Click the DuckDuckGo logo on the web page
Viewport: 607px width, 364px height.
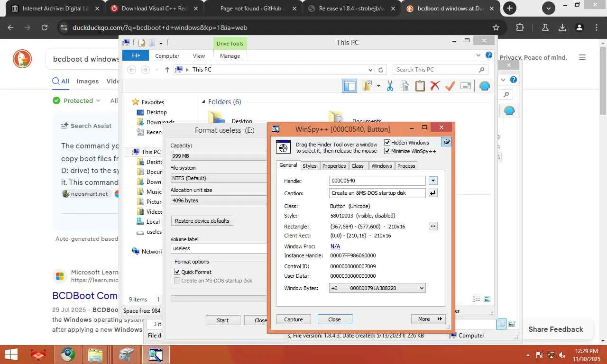pyautogui.click(x=22, y=59)
